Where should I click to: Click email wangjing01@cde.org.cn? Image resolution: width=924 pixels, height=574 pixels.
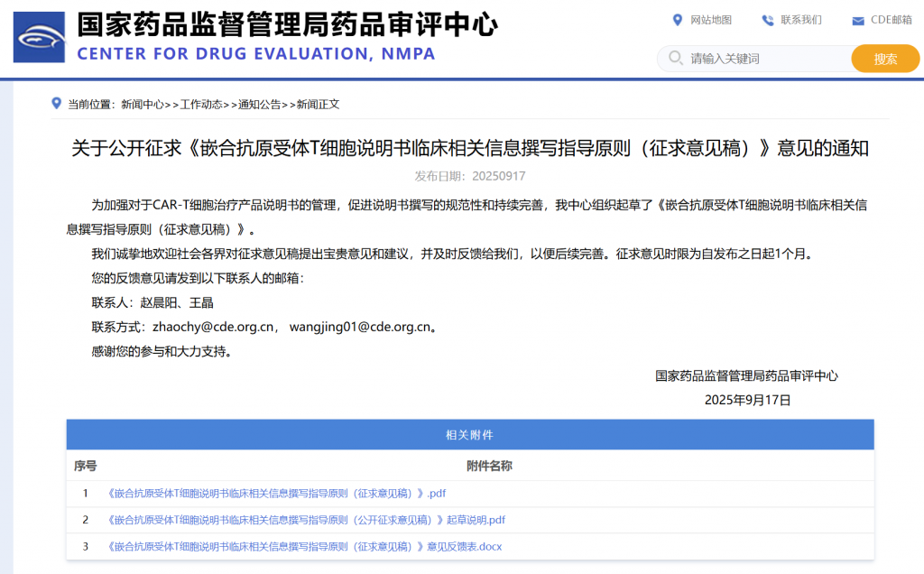tap(360, 327)
